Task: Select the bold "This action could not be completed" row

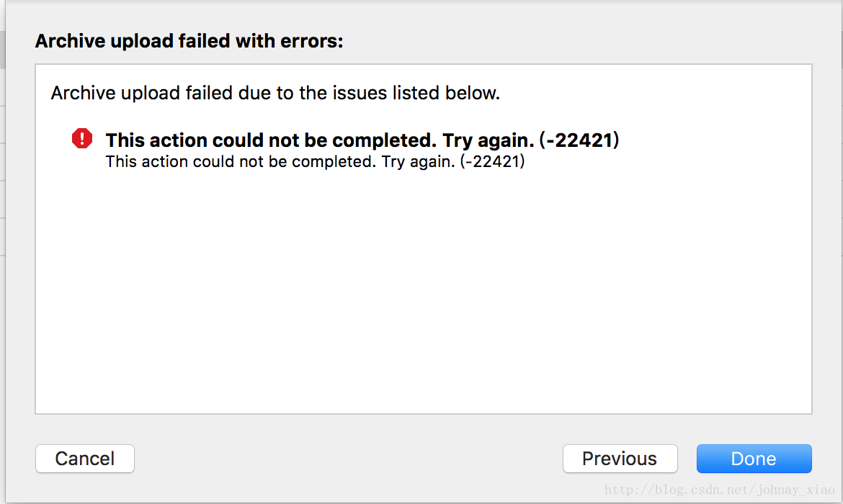Action: click(x=362, y=140)
